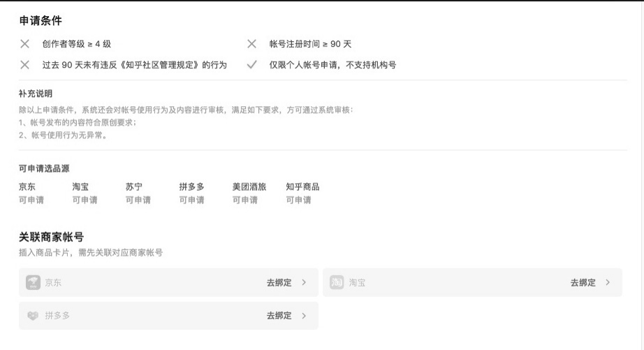Screen dimensions: 644x350
Task: Click the X mark beside 过去 90 天未有违反
Action: (x=24, y=64)
